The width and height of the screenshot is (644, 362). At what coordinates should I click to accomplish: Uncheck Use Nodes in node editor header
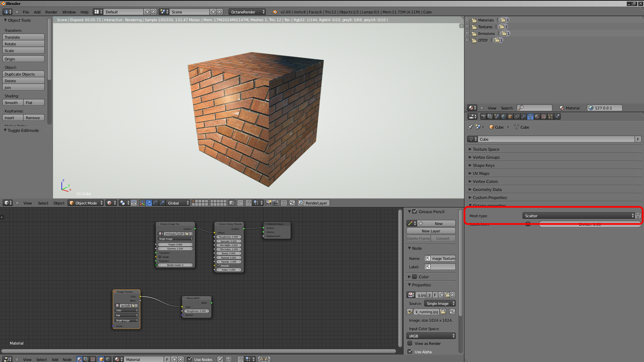190,359
